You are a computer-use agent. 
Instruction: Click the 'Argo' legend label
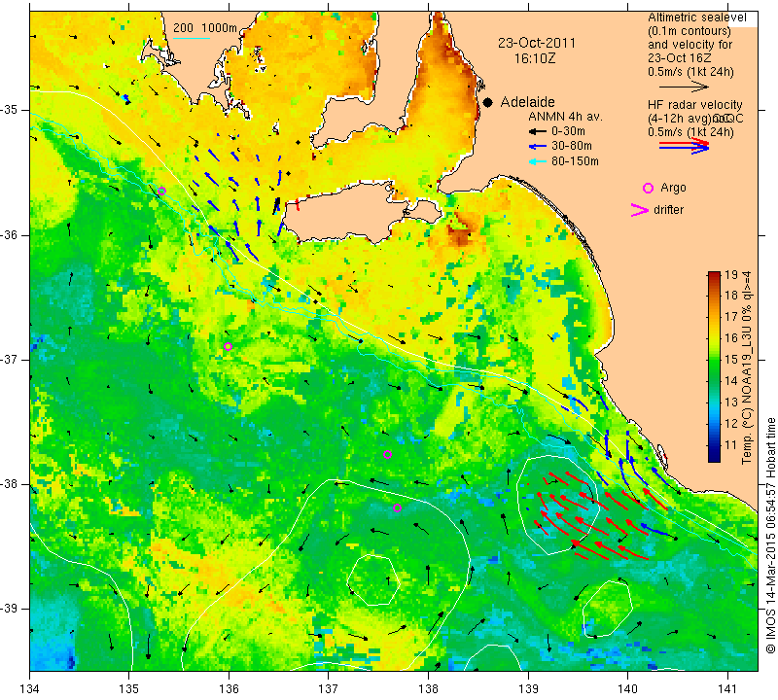pyautogui.click(x=673, y=188)
